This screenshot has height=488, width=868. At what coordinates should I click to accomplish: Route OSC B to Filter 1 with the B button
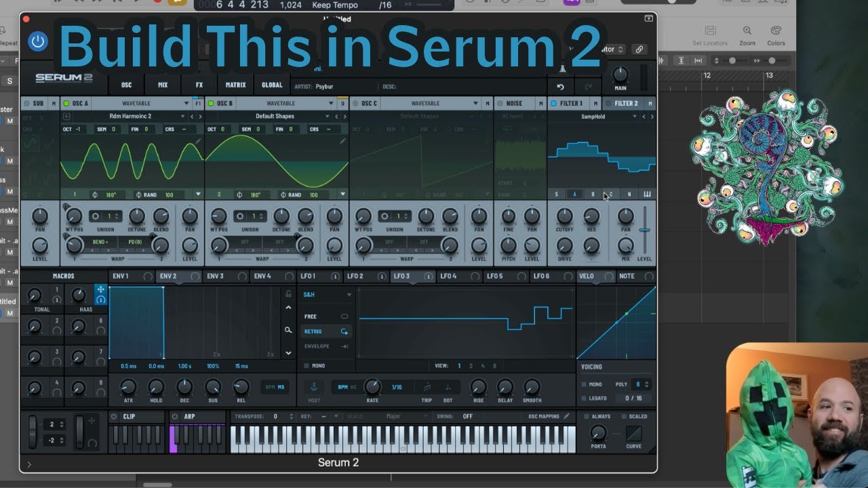[x=593, y=195]
